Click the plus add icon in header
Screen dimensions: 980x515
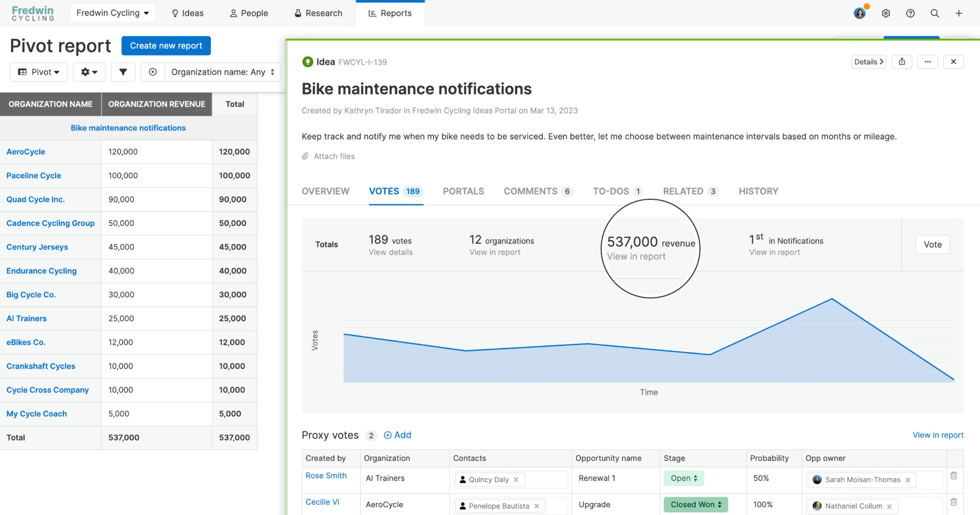(x=959, y=13)
